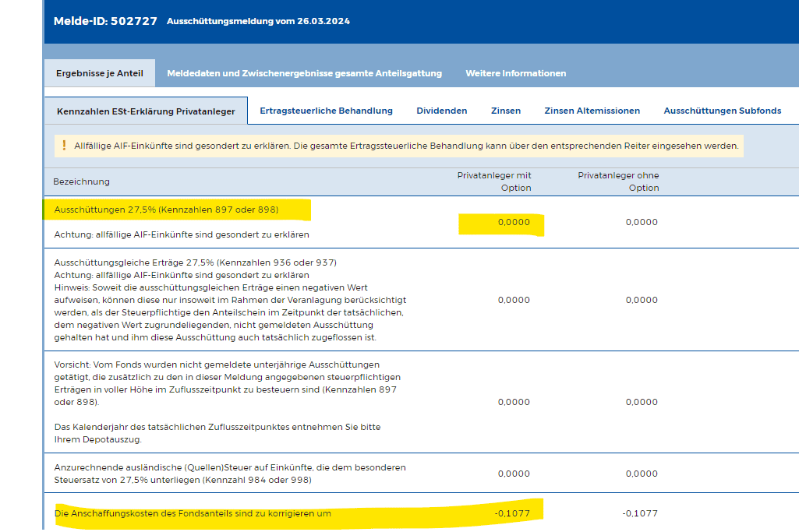This screenshot has height=532, width=799.
Task: Select Kennzahlen ESt-Erklärung Privatanleger sub-tab
Action: click(146, 111)
